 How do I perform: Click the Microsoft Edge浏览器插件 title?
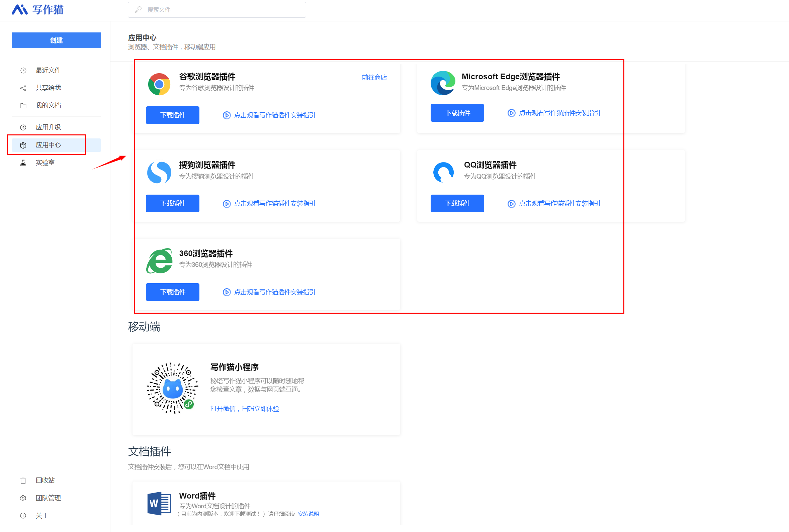[x=511, y=77]
